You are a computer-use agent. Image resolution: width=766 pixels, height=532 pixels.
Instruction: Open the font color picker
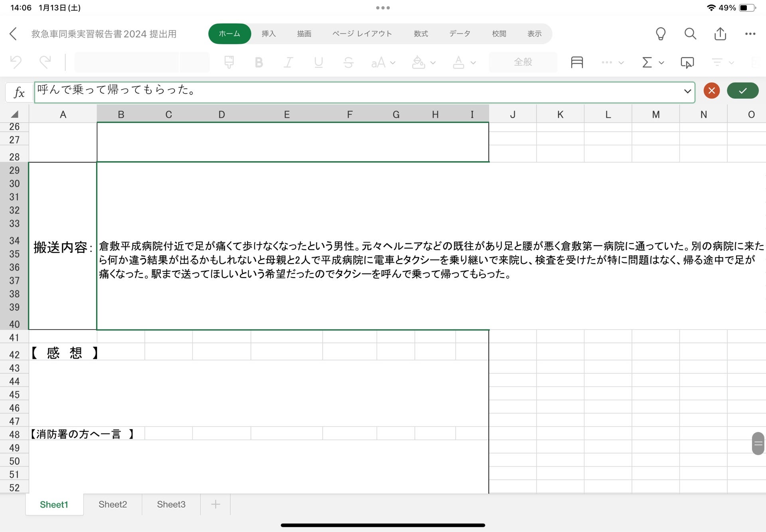click(460, 62)
